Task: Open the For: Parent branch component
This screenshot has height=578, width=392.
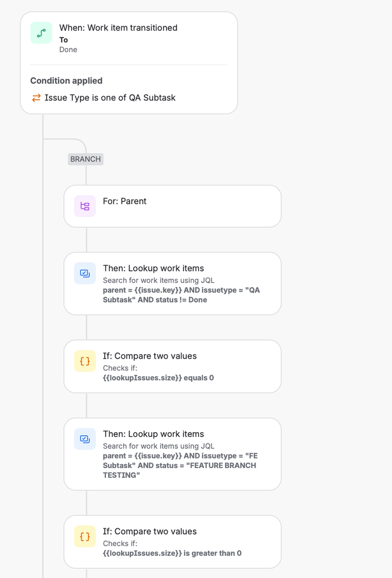Action: pyautogui.click(x=172, y=206)
